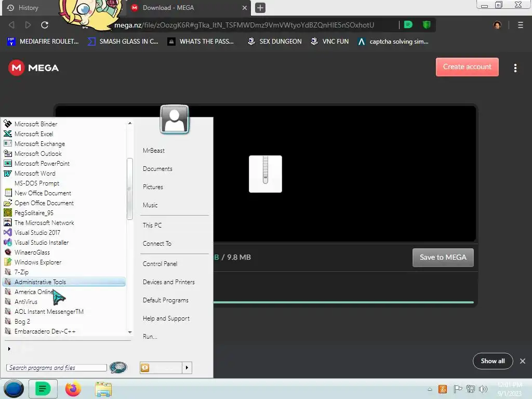Expand the Embarcadero Dev-C++ folder
The height and width of the screenshot is (399, 532).
coord(45,331)
